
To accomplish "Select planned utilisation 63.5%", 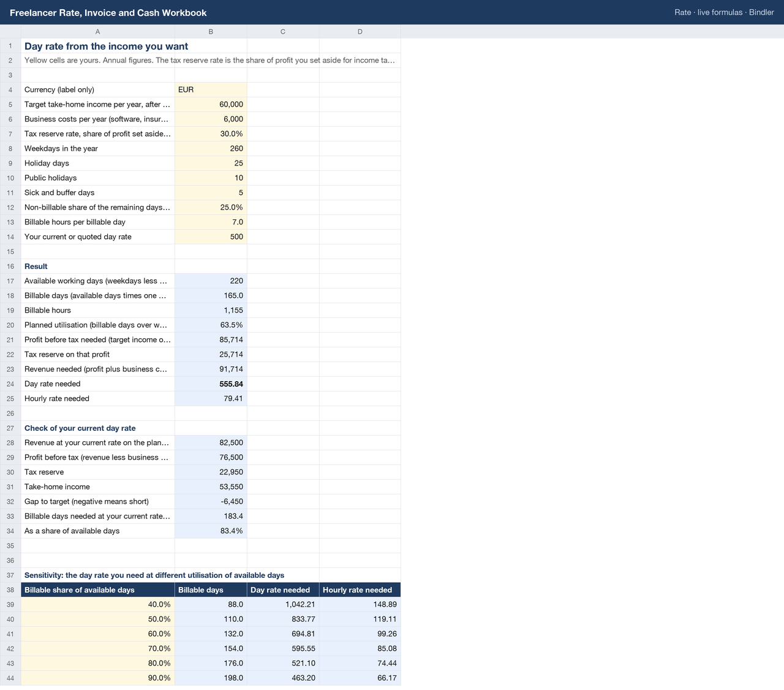I will coord(211,325).
